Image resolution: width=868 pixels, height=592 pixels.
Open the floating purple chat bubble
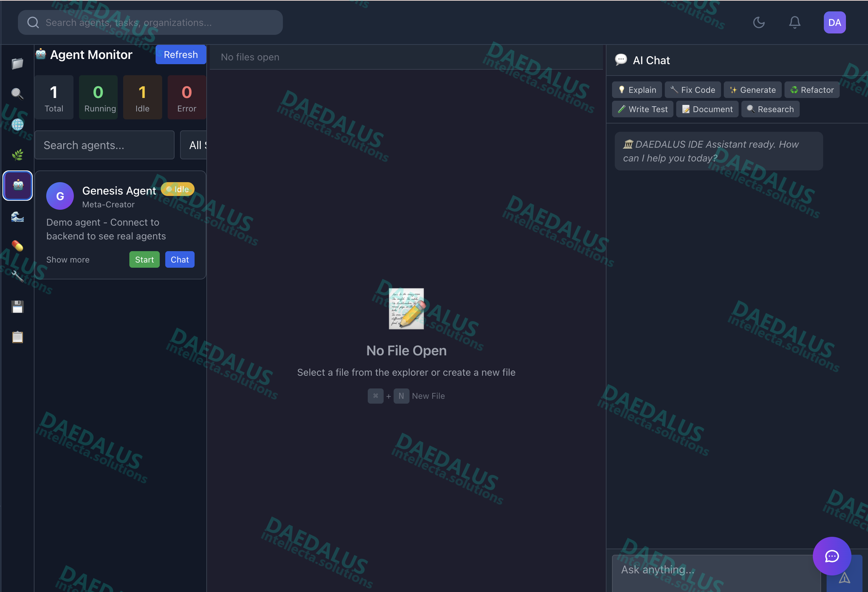(832, 556)
